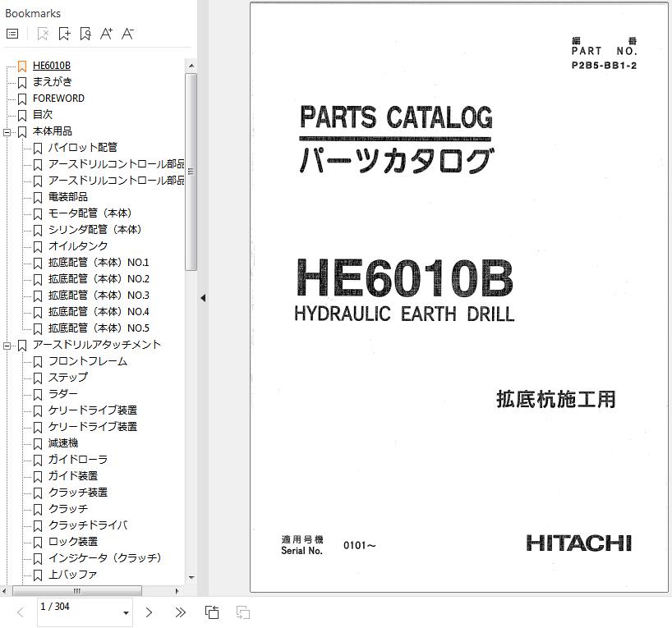Viewport: 672px width, 628px height.
Task: Open the HE6010B bookmark
Action: (52, 66)
